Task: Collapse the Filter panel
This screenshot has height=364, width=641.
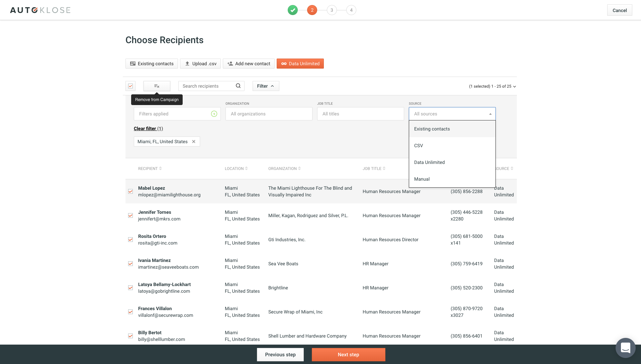Action: pyautogui.click(x=266, y=86)
